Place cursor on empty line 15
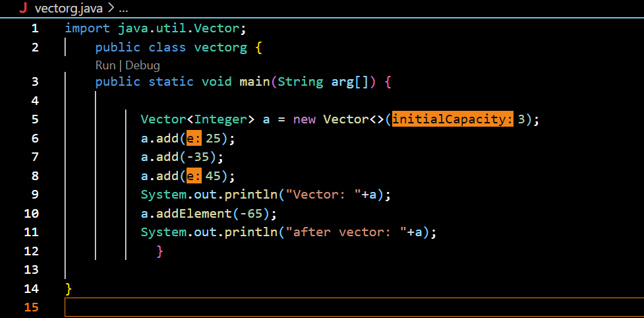644x318 pixels. 354,307
